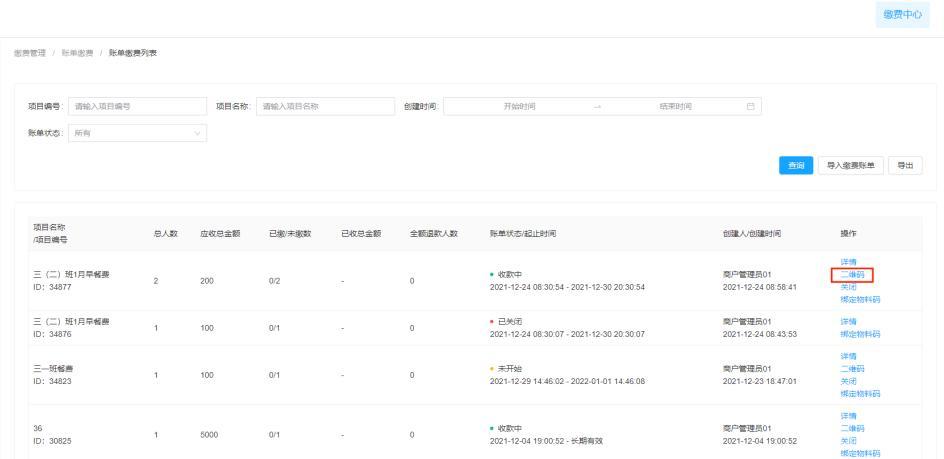
Task: Pick the 开始时间 start date field
Action: tap(520, 107)
